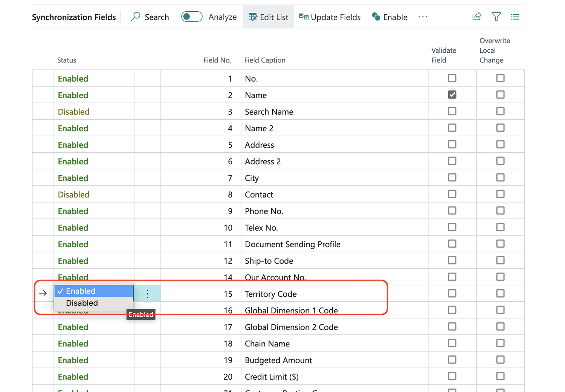Uncheck Validate Field for the Name row

point(452,94)
